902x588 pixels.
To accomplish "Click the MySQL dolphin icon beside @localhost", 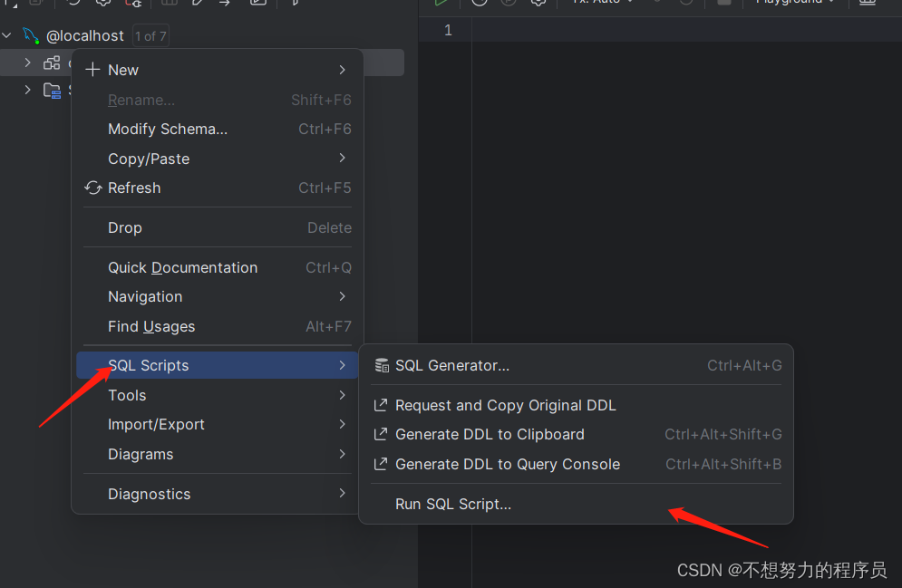I will point(31,35).
